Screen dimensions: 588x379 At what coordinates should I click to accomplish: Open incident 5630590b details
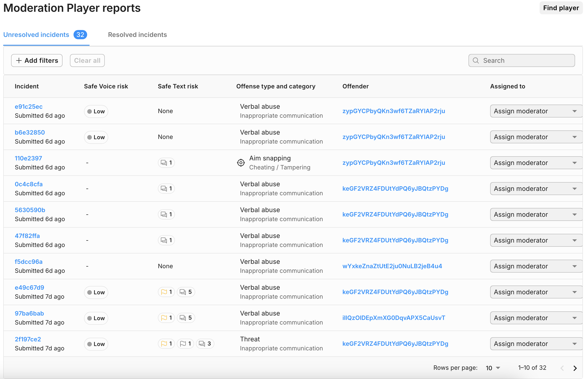[30, 210]
